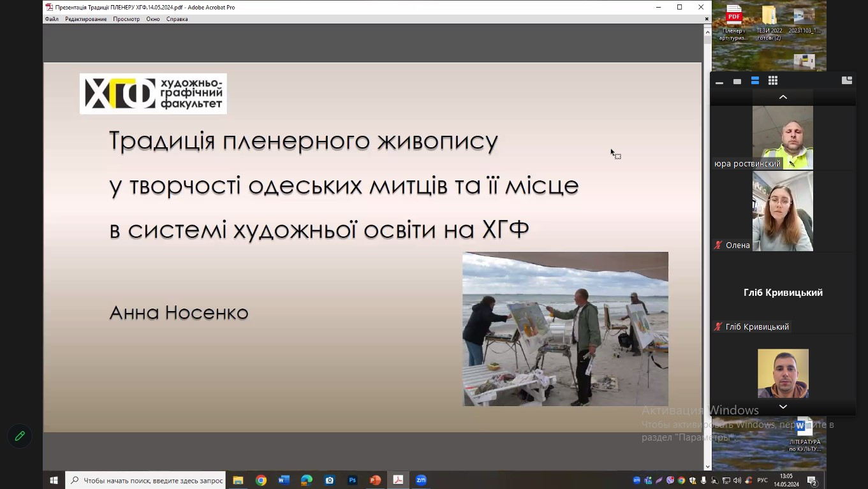Click the system tray volume icon
The image size is (868, 489).
pos(737,480)
